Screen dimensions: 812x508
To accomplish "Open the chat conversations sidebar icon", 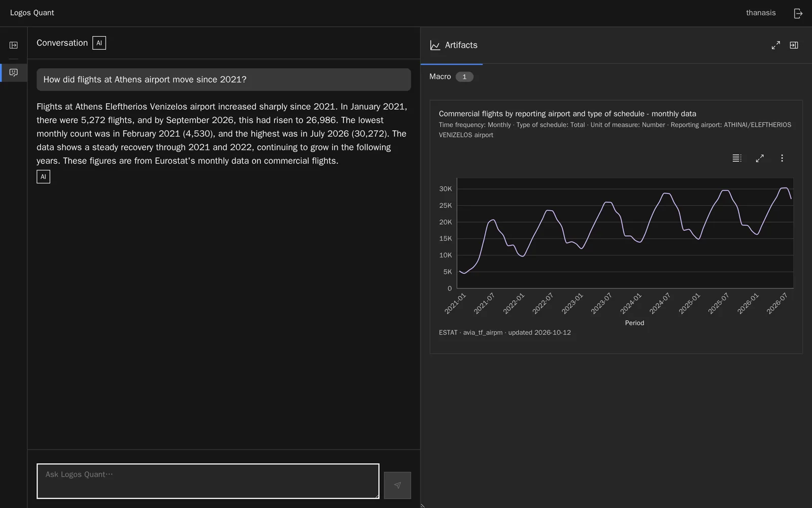I will click(14, 73).
